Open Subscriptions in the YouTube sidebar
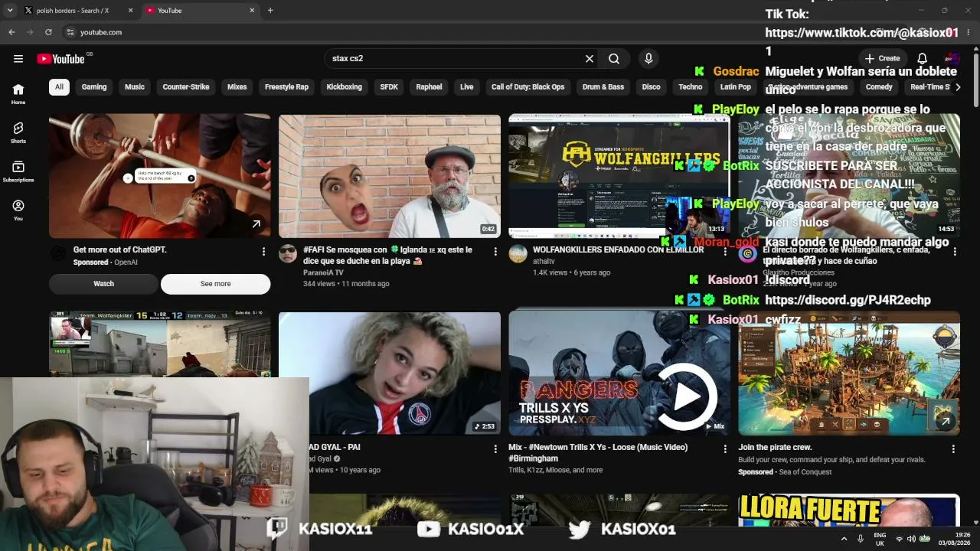Image resolution: width=980 pixels, height=551 pixels. click(18, 171)
